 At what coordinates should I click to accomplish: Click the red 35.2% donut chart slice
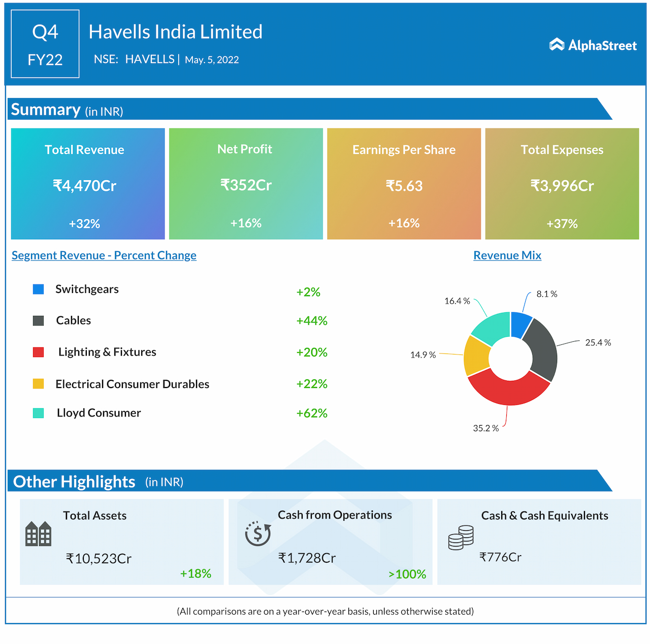508,392
